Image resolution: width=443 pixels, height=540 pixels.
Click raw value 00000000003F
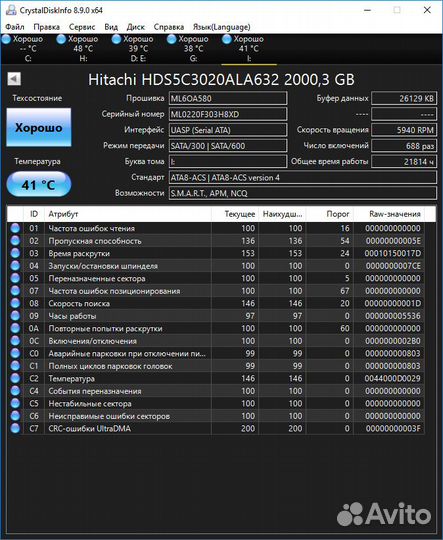pyautogui.click(x=393, y=428)
